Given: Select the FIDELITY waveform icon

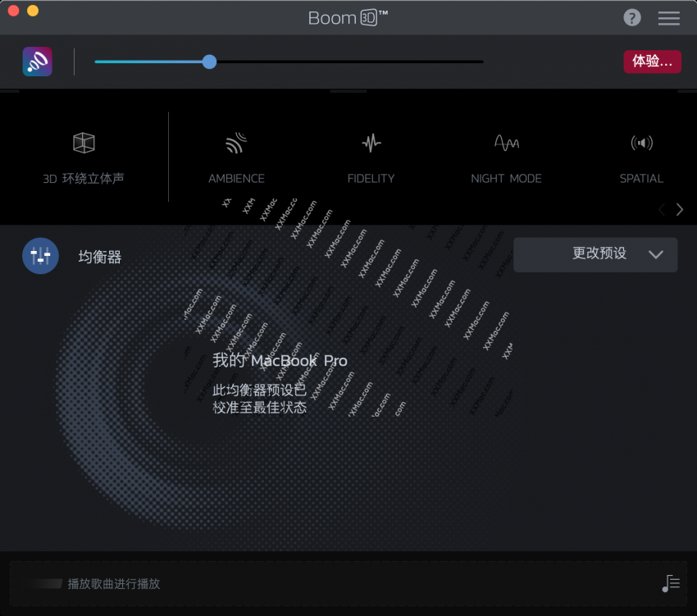Looking at the screenshot, I should pos(371,143).
